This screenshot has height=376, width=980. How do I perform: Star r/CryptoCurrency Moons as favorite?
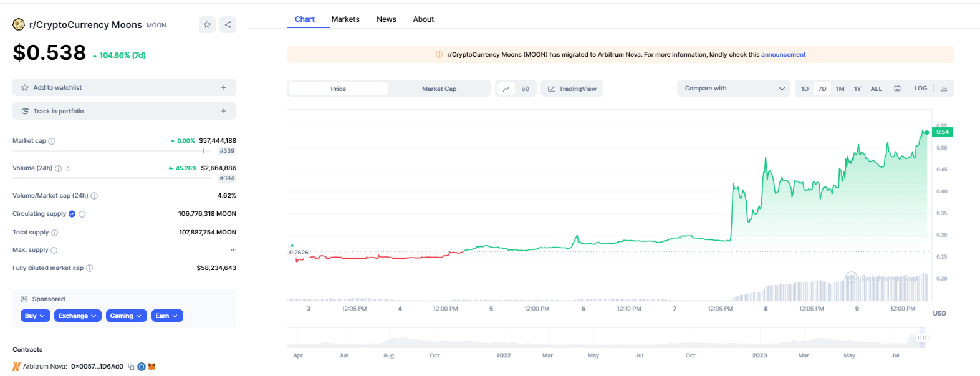207,25
